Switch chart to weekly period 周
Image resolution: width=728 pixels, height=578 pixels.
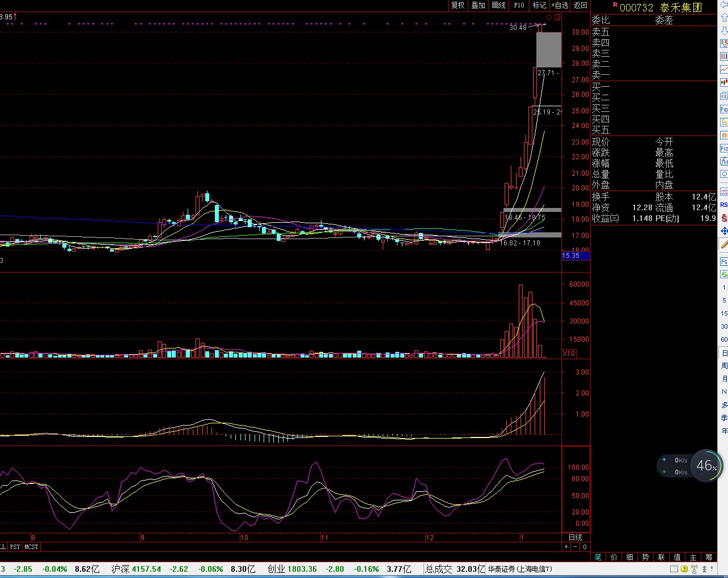[x=724, y=365]
